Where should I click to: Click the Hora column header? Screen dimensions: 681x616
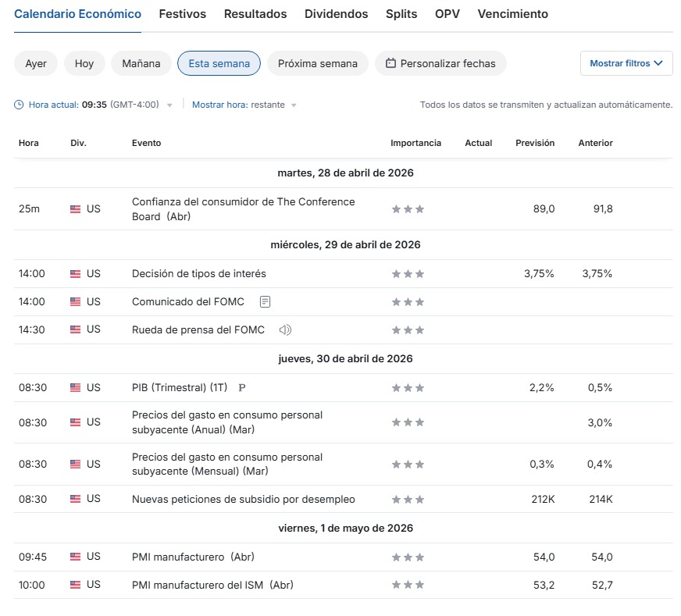[x=29, y=143]
